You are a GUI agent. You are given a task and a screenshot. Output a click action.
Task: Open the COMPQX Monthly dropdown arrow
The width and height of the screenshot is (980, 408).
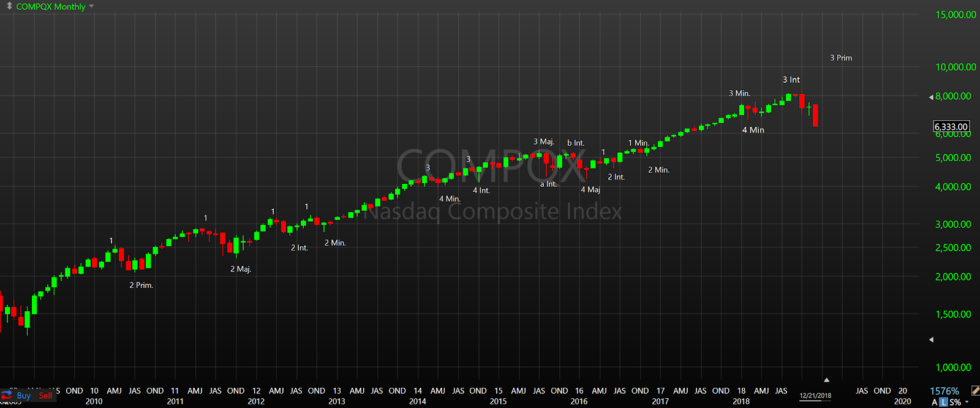pos(91,7)
